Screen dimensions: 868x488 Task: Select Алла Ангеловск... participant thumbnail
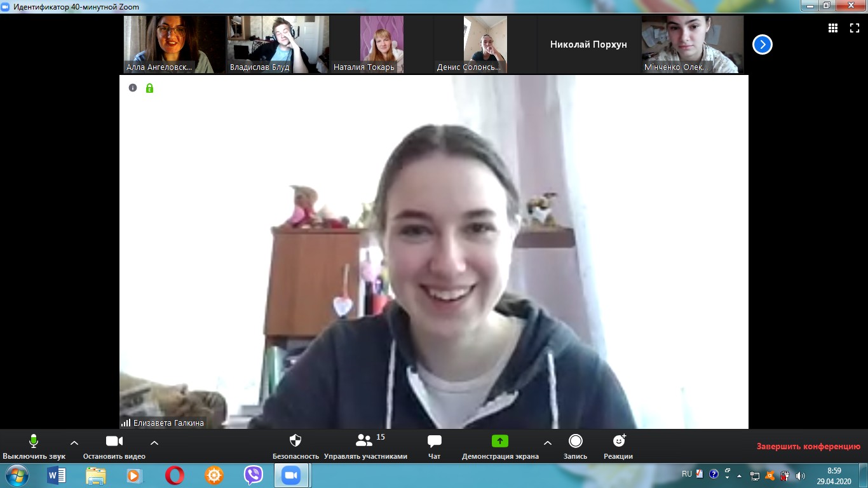[175, 44]
